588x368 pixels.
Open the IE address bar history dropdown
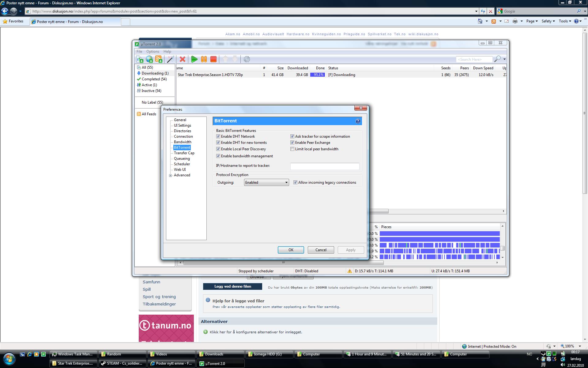click(476, 11)
